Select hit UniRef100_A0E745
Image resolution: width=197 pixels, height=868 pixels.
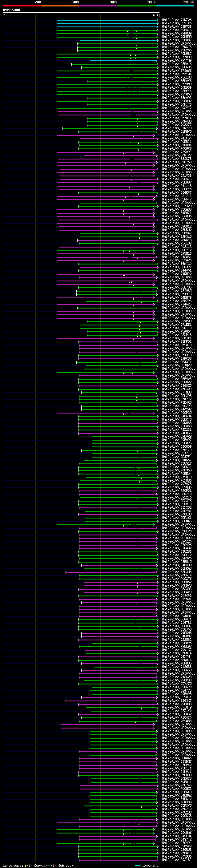click(x=176, y=785)
